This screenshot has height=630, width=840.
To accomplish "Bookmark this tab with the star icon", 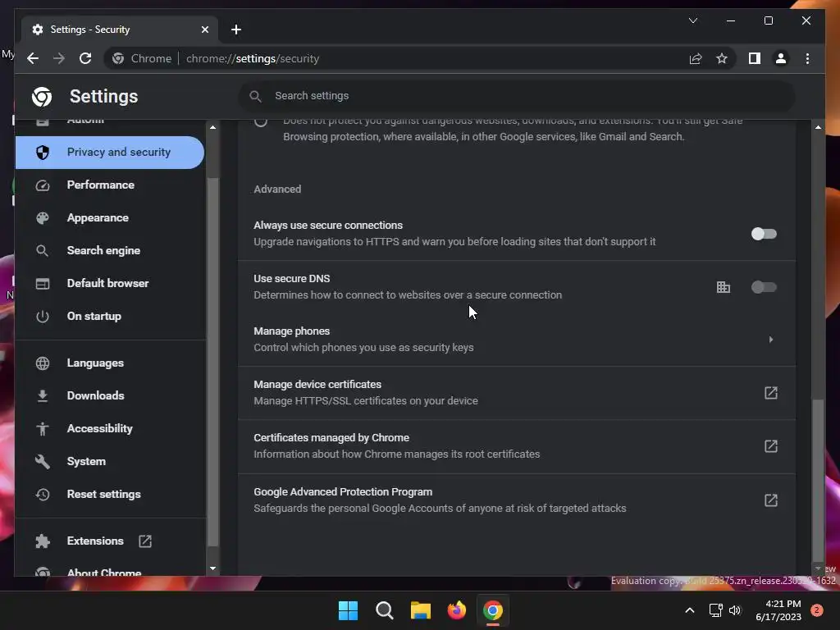I will (x=722, y=58).
